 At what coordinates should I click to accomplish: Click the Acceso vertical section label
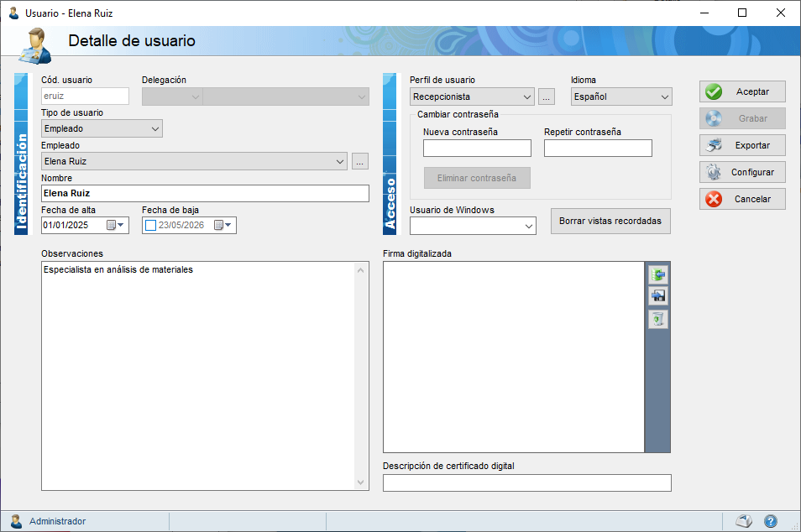(x=390, y=154)
